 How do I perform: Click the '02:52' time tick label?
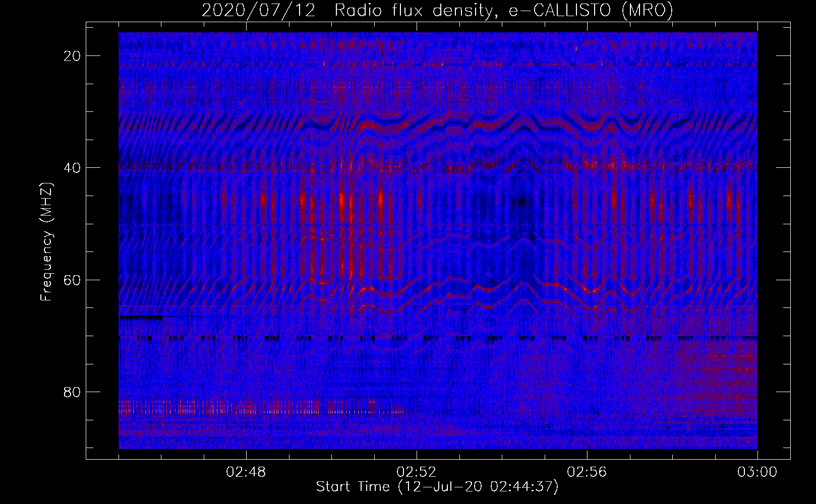point(417,472)
